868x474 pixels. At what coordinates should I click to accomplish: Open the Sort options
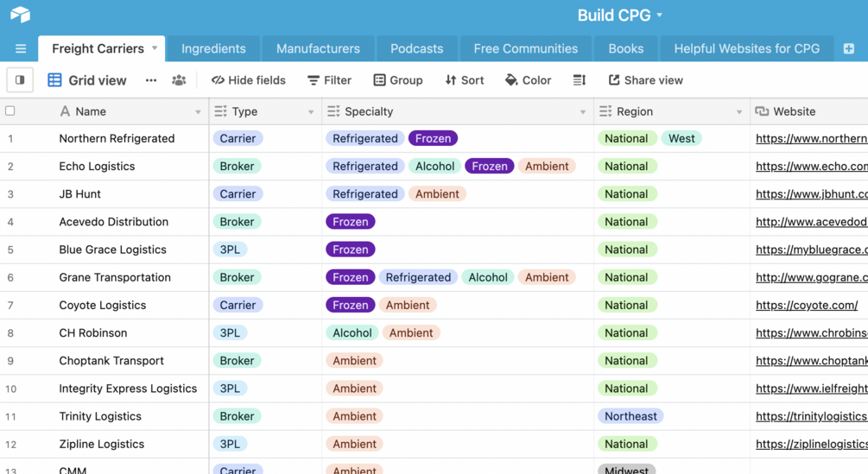pyautogui.click(x=465, y=80)
